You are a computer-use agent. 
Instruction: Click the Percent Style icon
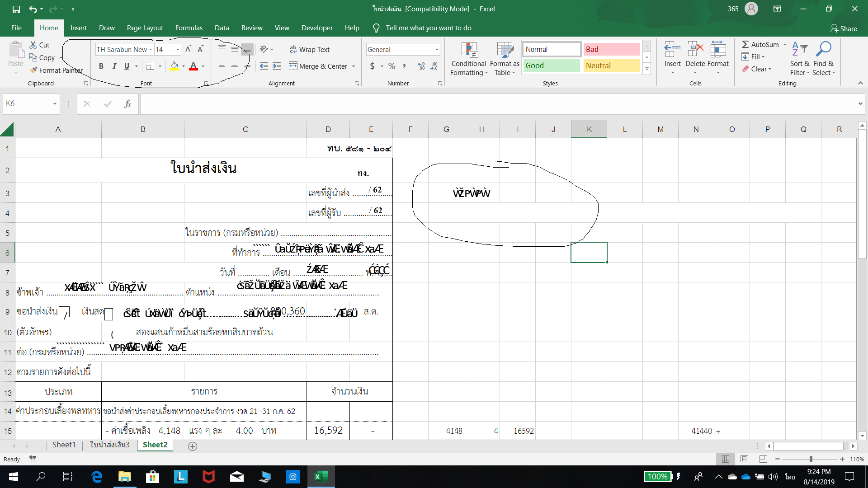(392, 66)
